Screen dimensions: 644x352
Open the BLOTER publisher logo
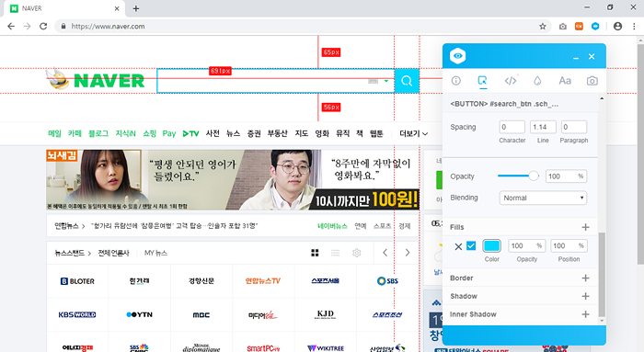[77, 281]
